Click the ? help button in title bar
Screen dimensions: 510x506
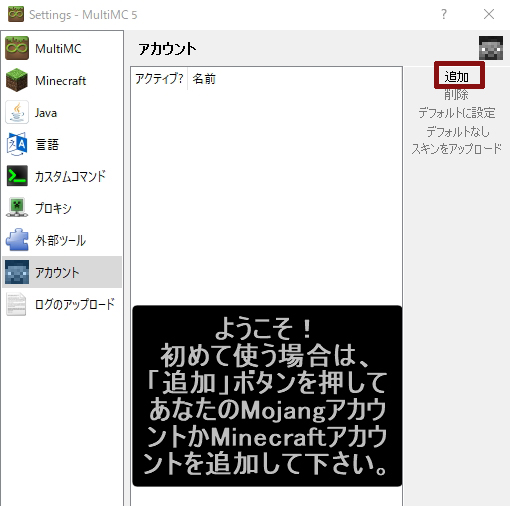tap(444, 14)
